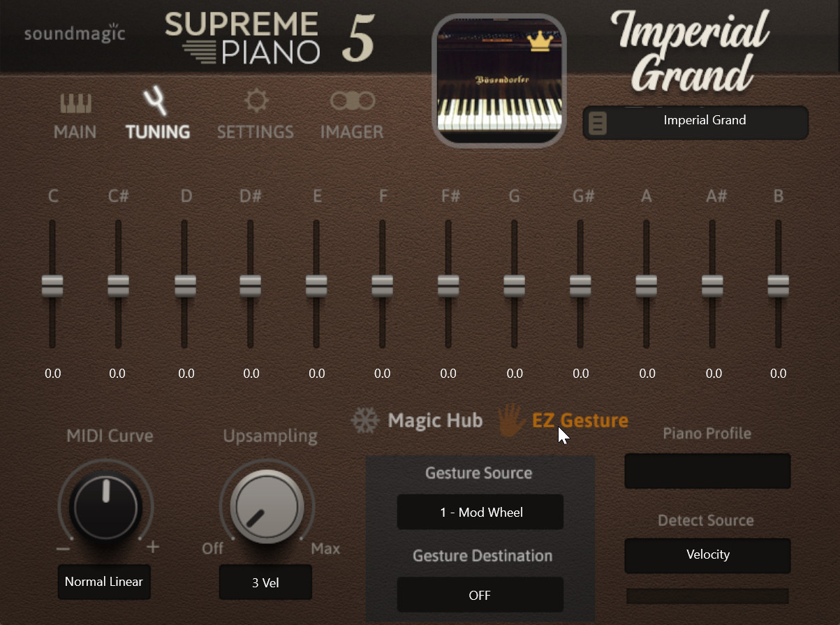Click the MIDI Curve plus sign

(x=153, y=547)
